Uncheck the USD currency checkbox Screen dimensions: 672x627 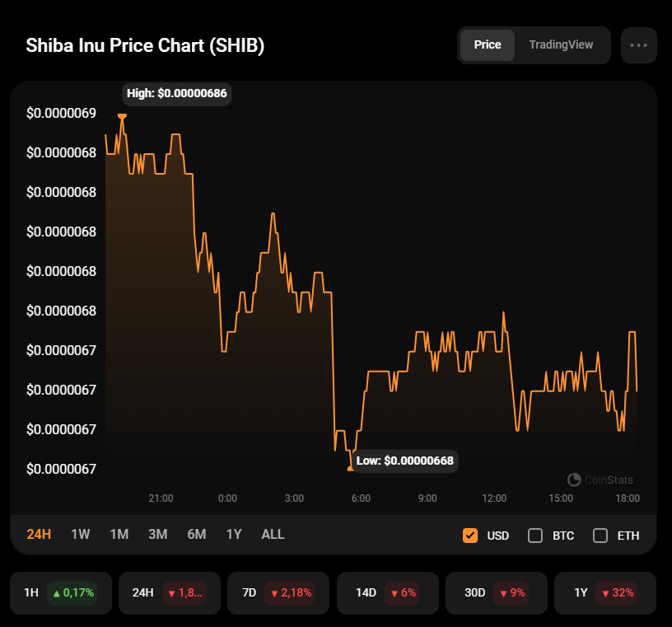point(470,536)
